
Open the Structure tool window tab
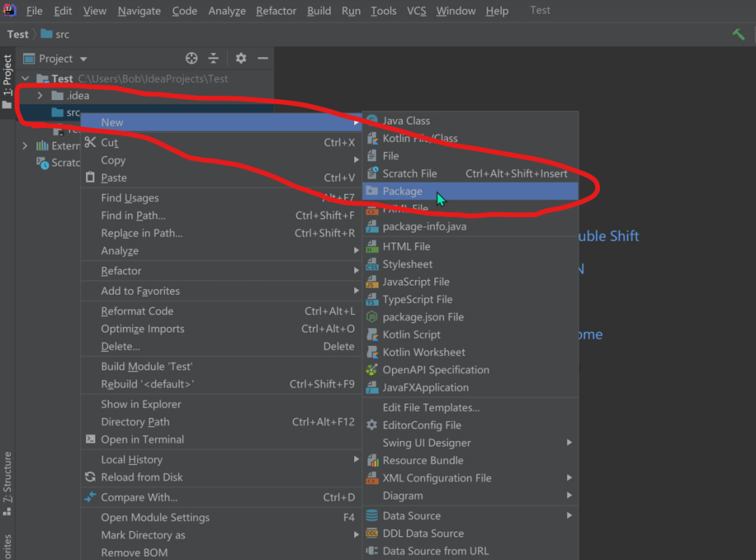coord(7,483)
